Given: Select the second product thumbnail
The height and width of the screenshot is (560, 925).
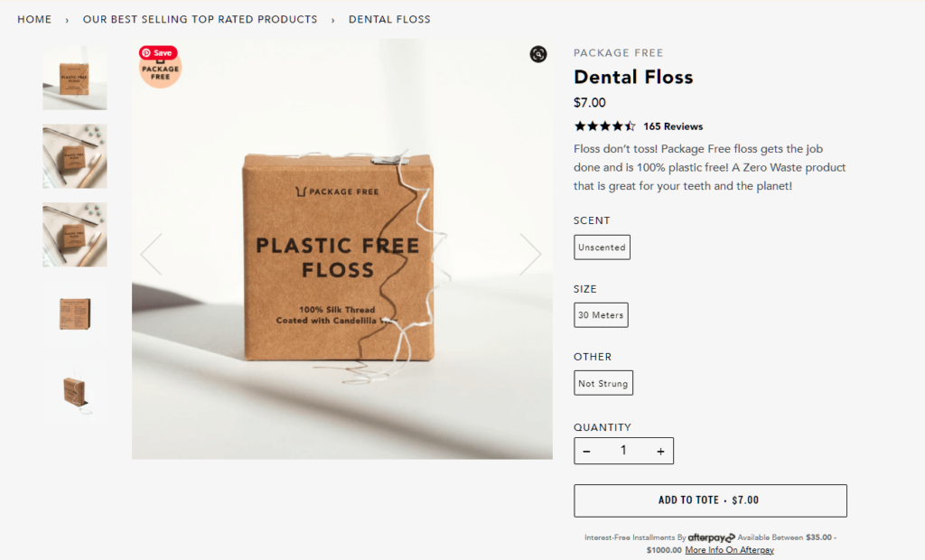Looking at the screenshot, I should coord(74,156).
